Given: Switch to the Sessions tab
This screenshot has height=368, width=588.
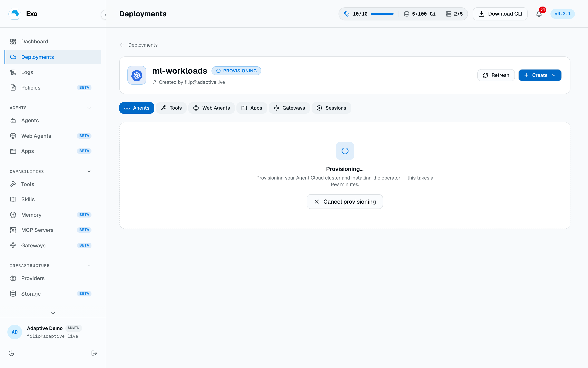Looking at the screenshot, I should (331, 108).
